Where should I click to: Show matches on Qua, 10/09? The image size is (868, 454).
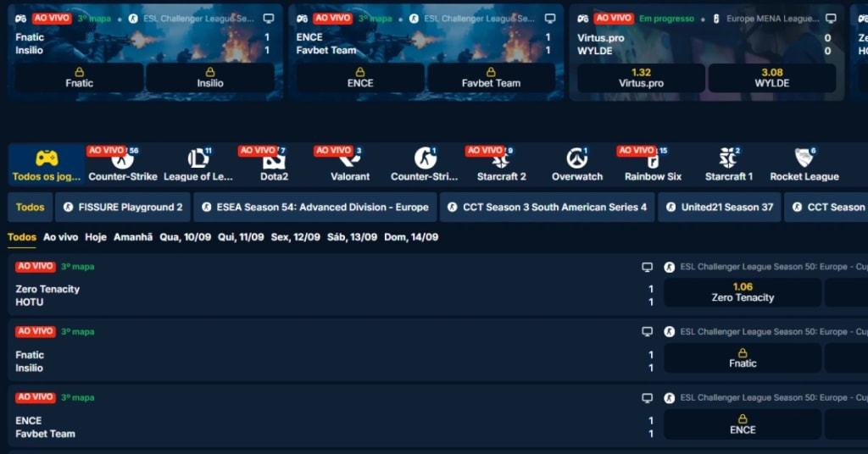tap(186, 236)
